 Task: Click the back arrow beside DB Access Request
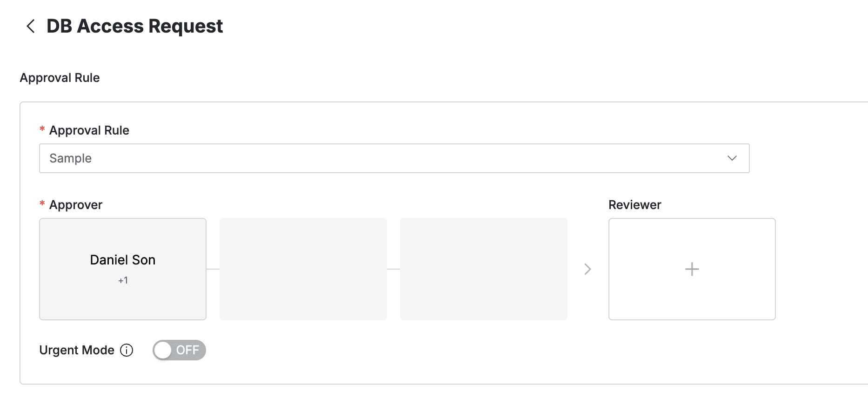30,26
